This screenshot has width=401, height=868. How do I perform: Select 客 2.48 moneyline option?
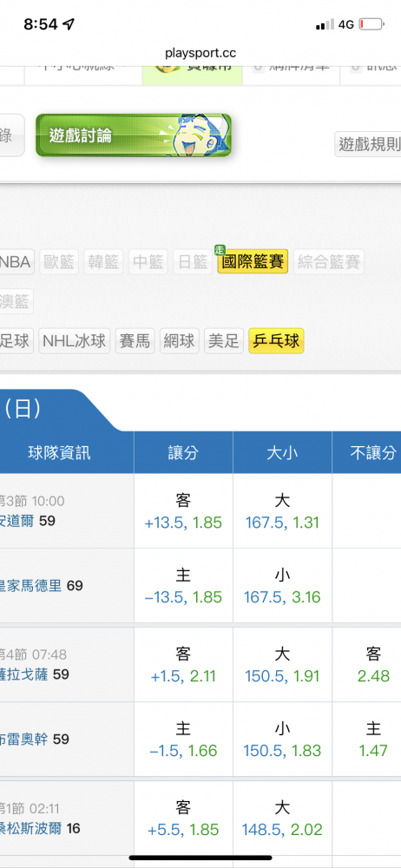(374, 665)
